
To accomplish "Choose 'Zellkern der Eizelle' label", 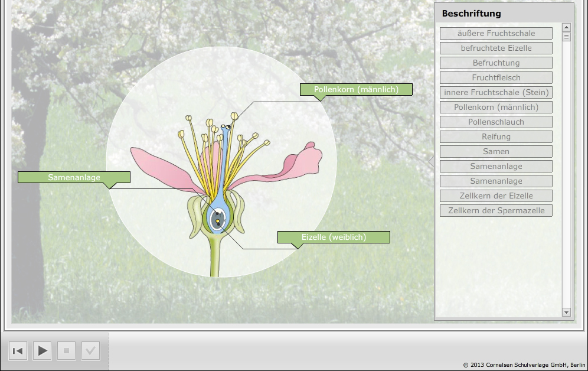I will pyautogui.click(x=496, y=196).
